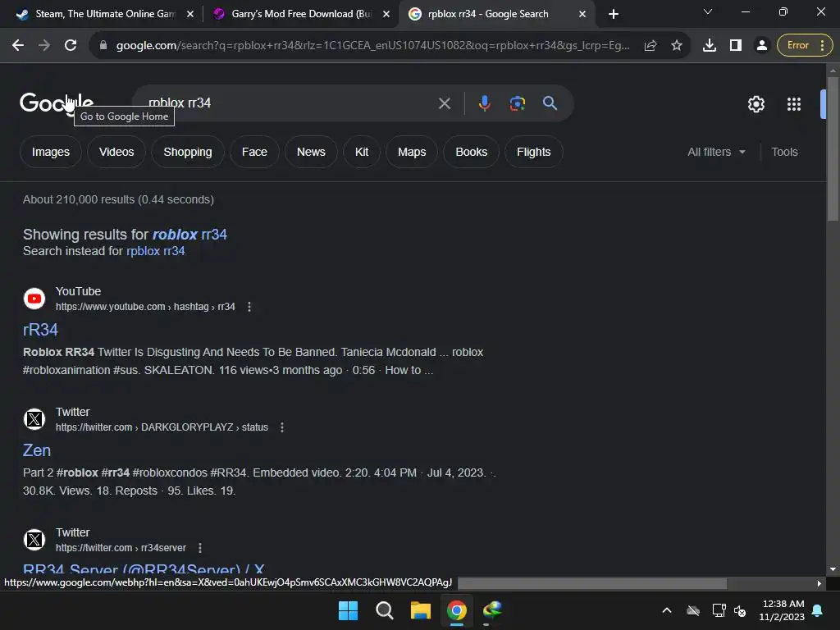Click the site lock icon in address bar
The height and width of the screenshot is (630, 840).
103,46
